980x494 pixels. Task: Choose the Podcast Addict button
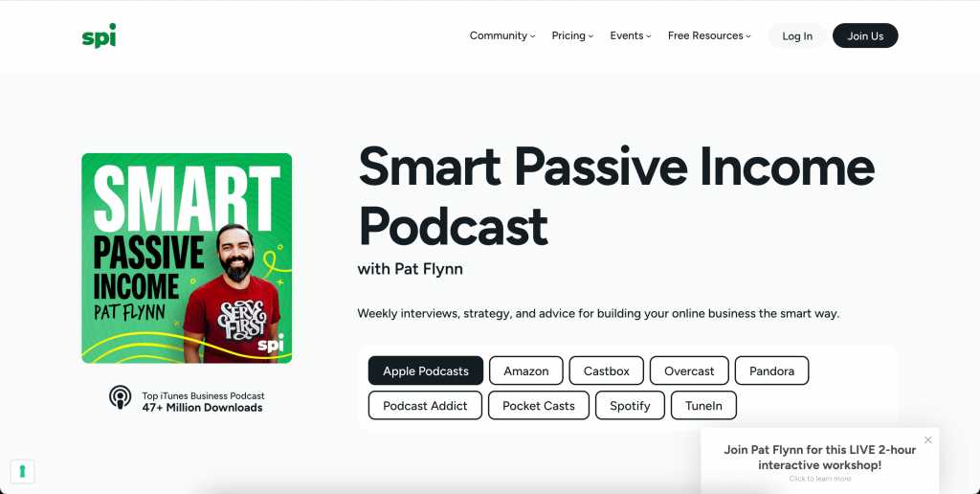click(425, 405)
